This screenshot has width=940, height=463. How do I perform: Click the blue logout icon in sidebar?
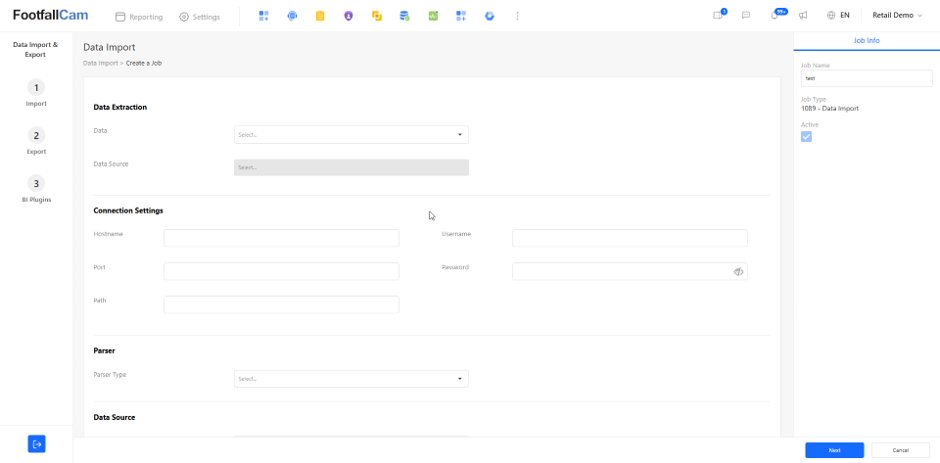pyautogui.click(x=37, y=444)
